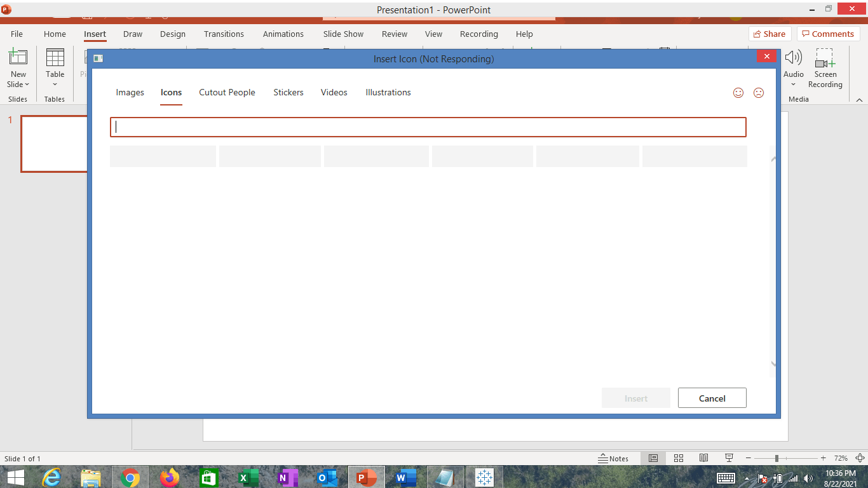Click the New Slide icon in the ribbon

(x=18, y=57)
